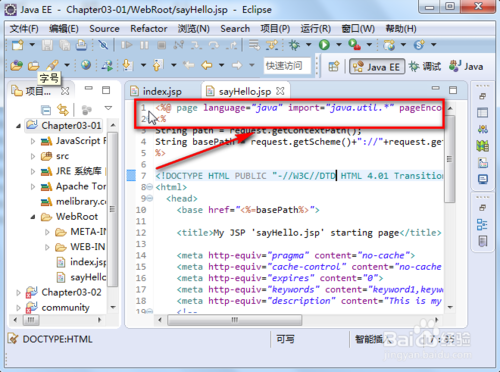The height and width of the screenshot is (372, 500).
Task: Open the Debug dropdown arrow
Action: (309, 44)
